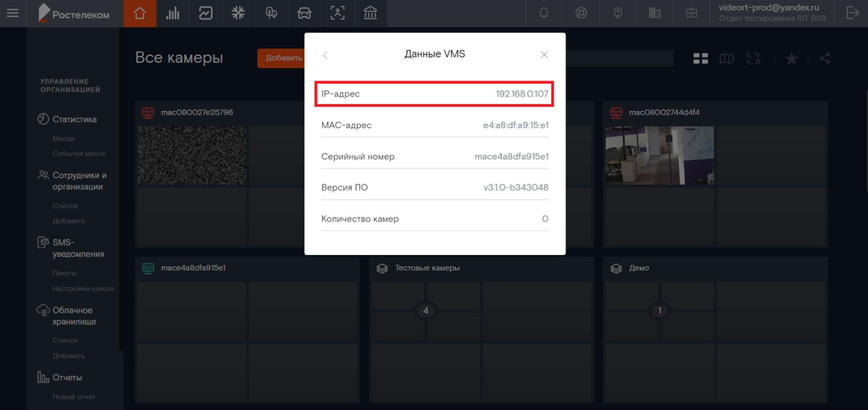Open SMS-уведомления section
Viewport: 868px width, 410px height.
(78, 248)
